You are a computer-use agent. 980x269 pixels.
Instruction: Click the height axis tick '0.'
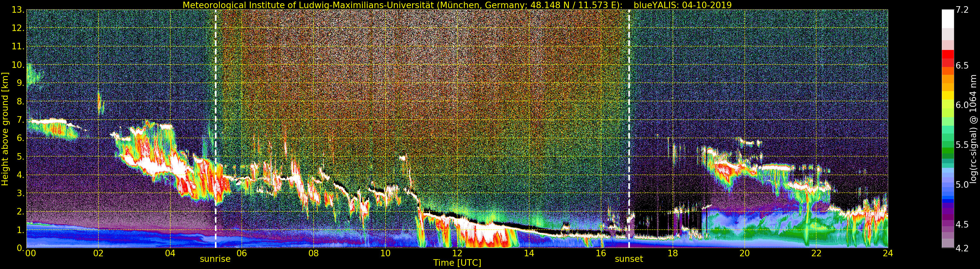click(x=21, y=248)
